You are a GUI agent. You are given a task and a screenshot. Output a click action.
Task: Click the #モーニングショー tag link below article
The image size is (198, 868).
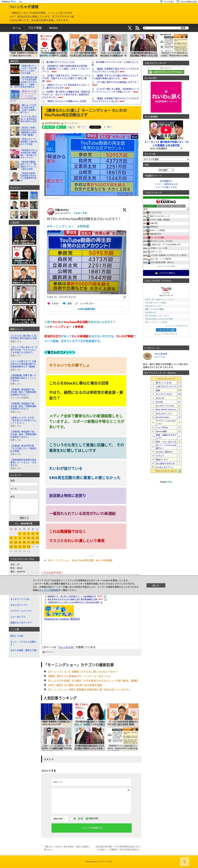tap(59, 560)
